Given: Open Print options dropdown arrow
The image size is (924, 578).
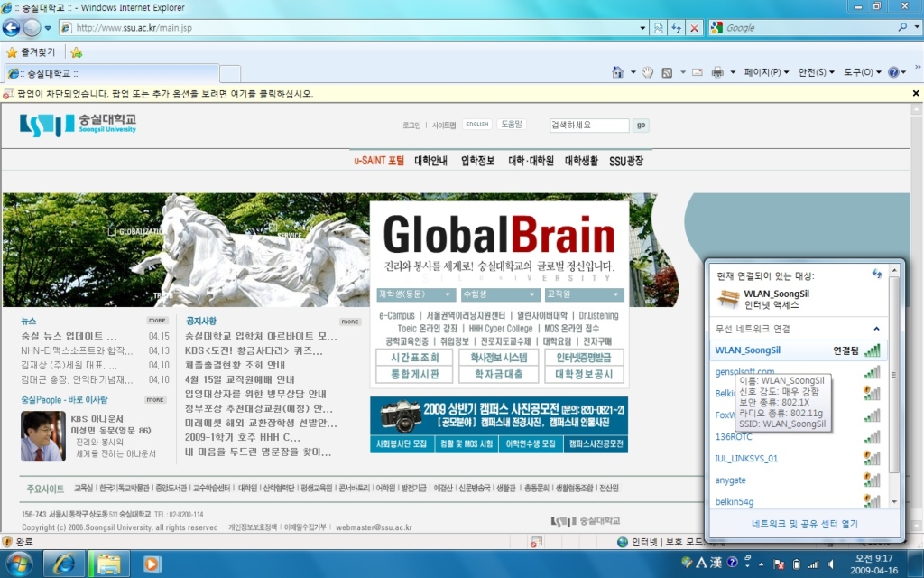Looking at the screenshot, I should pyautogui.click(x=733, y=72).
